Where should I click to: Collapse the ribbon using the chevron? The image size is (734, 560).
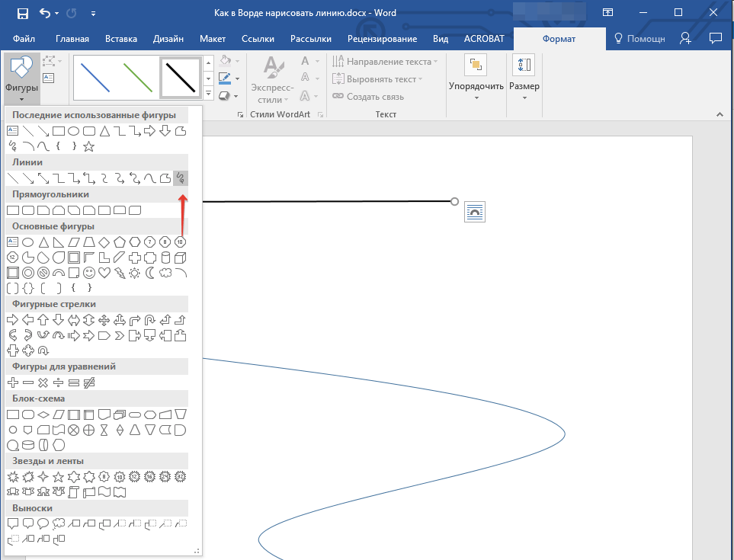718,114
